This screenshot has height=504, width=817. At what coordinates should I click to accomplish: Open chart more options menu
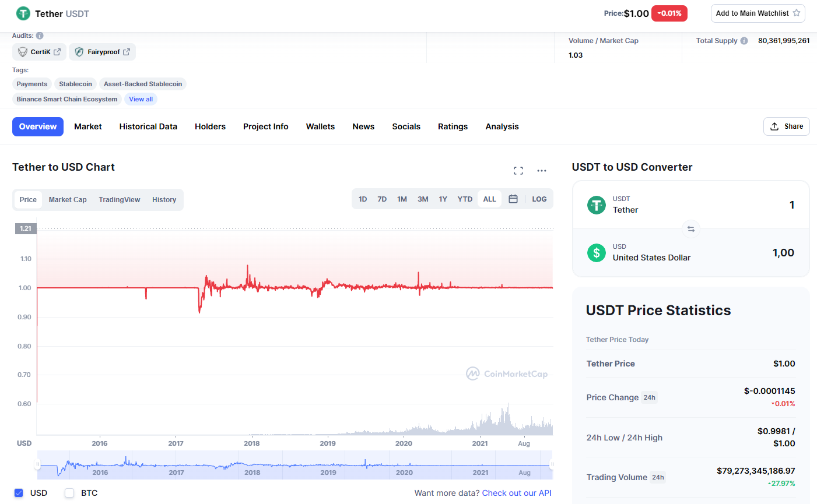[542, 171]
